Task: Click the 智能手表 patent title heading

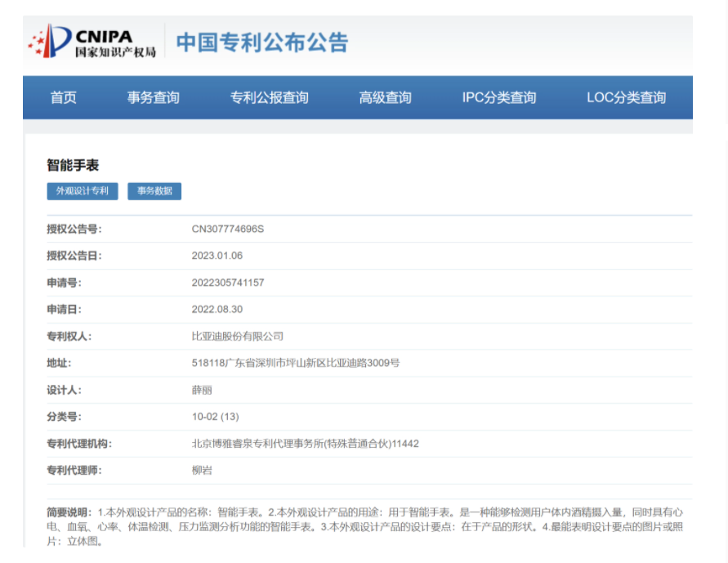Action: point(73,165)
